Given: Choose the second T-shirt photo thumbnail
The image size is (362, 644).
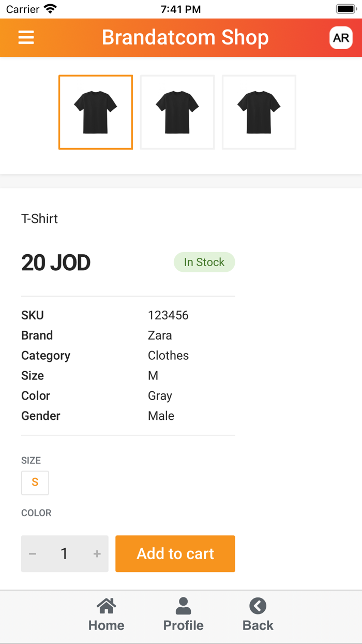Looking at the screenshot, I should [x=177, y=112].
